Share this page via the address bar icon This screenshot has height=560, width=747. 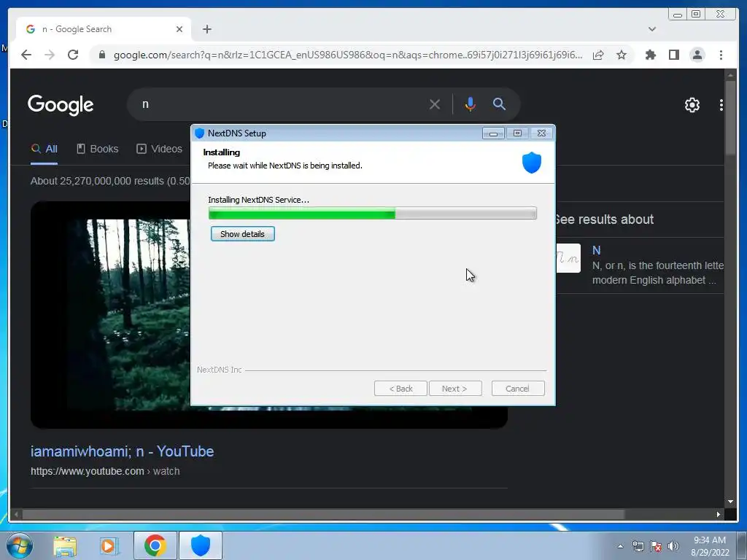pyautogui.click(x=598, y=55)
